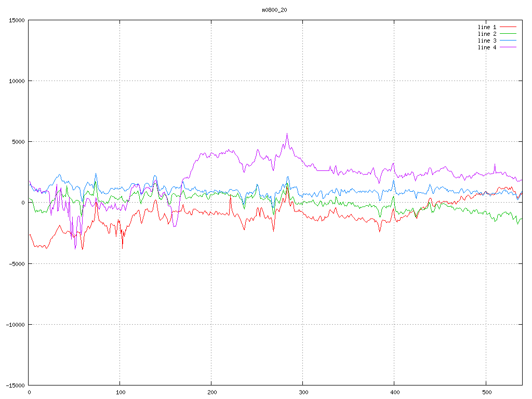
Task: Select the 'line 3' legend label
Action: pos(487,41)
